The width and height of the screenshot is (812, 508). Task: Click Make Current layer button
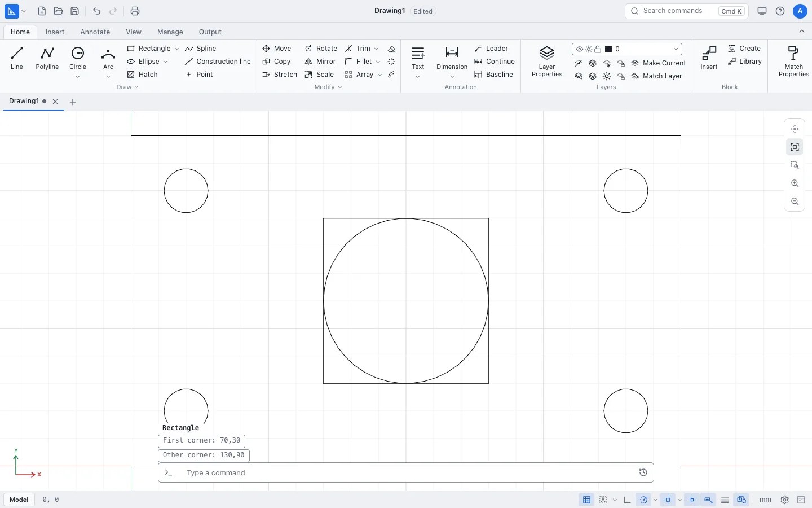tap(659, 63)
